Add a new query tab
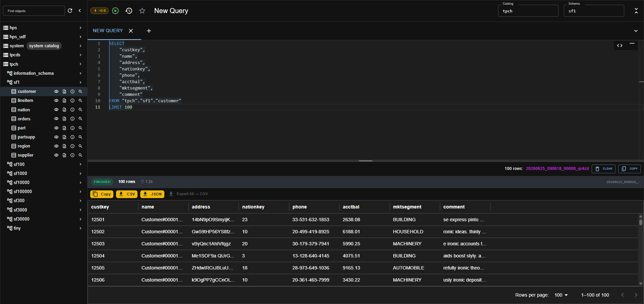 (x=149, y=31)
